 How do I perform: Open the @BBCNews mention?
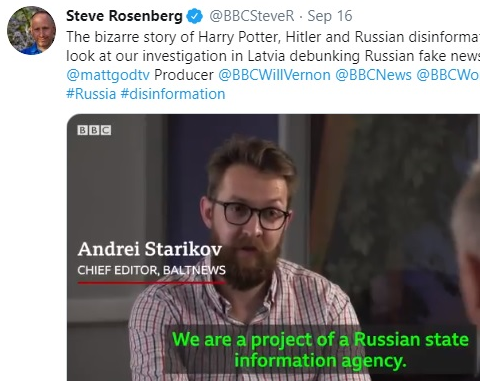pos(373,75)
